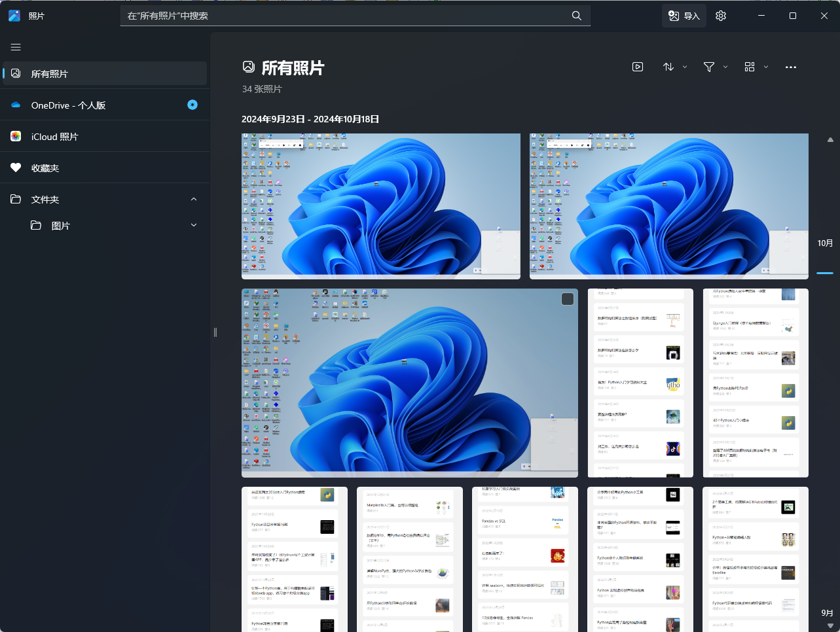Open the screenshot listing Python入门学习资料大全
Screen dimensions: 840x632
pyautogui.click(x=640, y=383)
